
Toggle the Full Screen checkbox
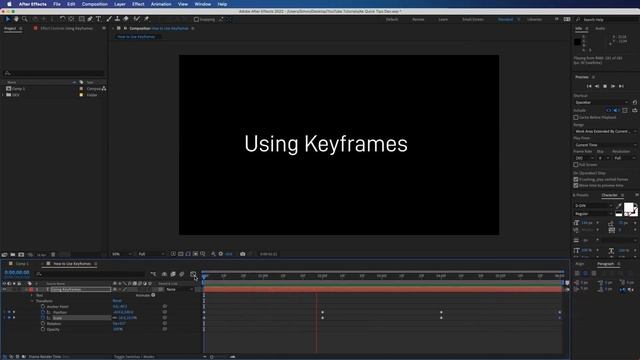[x=576, y=165]
